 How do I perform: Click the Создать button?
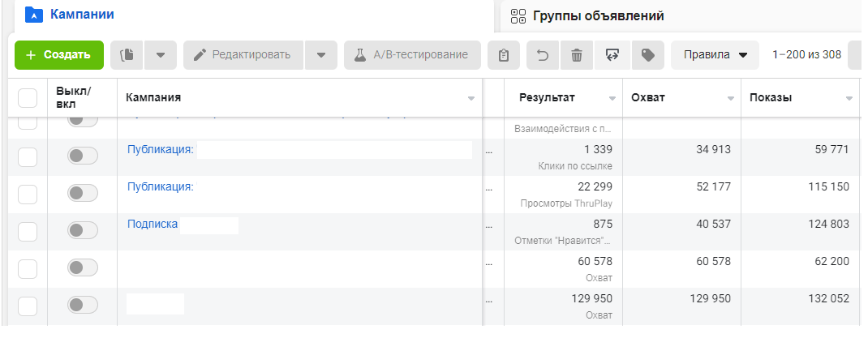coord(58,55)
